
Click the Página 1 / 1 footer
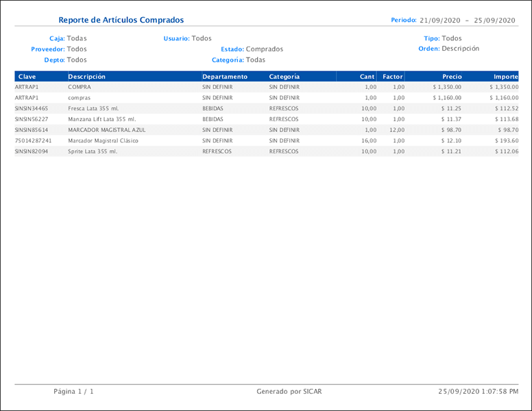[x=73, y=392]
